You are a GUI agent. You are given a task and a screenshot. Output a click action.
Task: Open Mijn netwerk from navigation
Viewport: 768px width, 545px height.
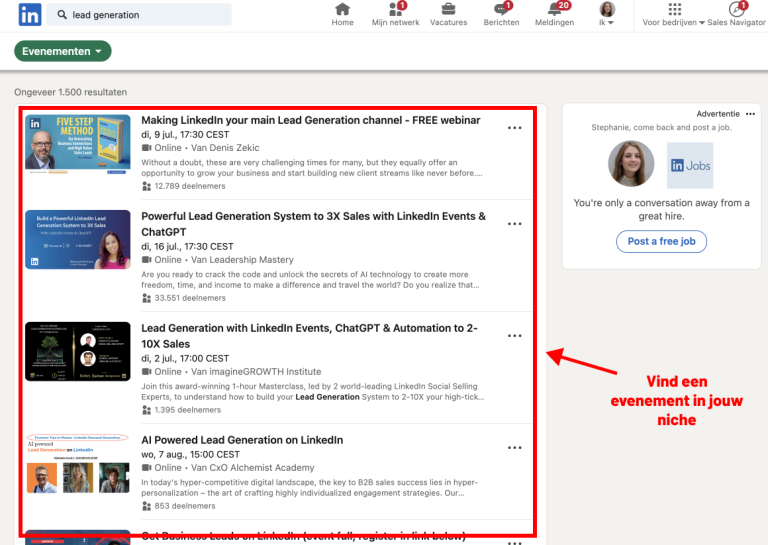pos(395,15)
